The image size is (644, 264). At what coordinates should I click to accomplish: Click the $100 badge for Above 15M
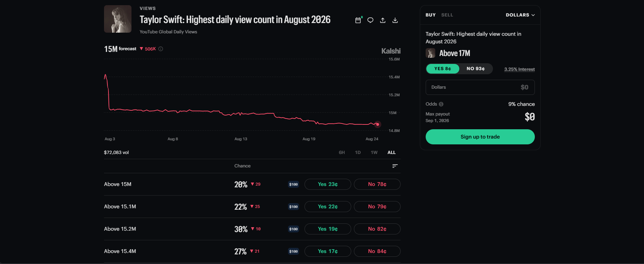tap(294, 184)
